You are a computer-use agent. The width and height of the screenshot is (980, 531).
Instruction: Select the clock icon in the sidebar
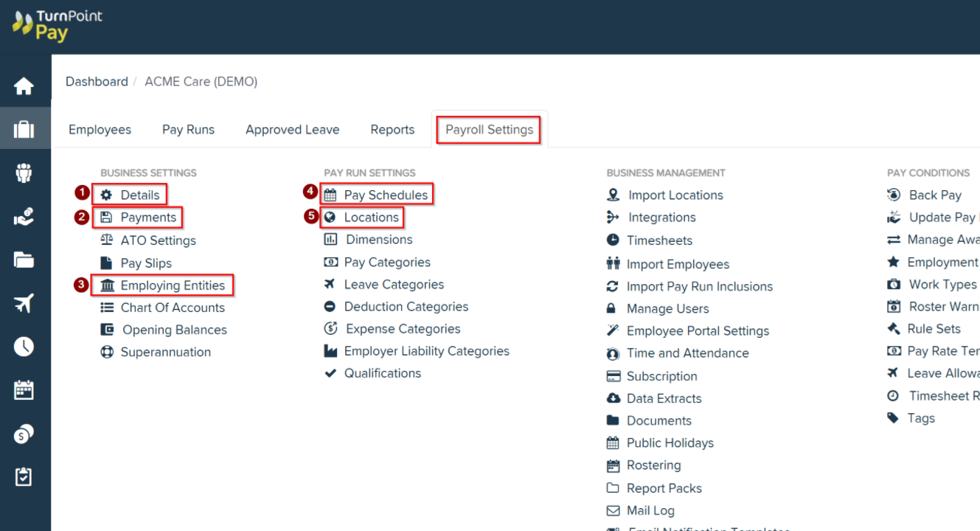(x=24, y=346)
